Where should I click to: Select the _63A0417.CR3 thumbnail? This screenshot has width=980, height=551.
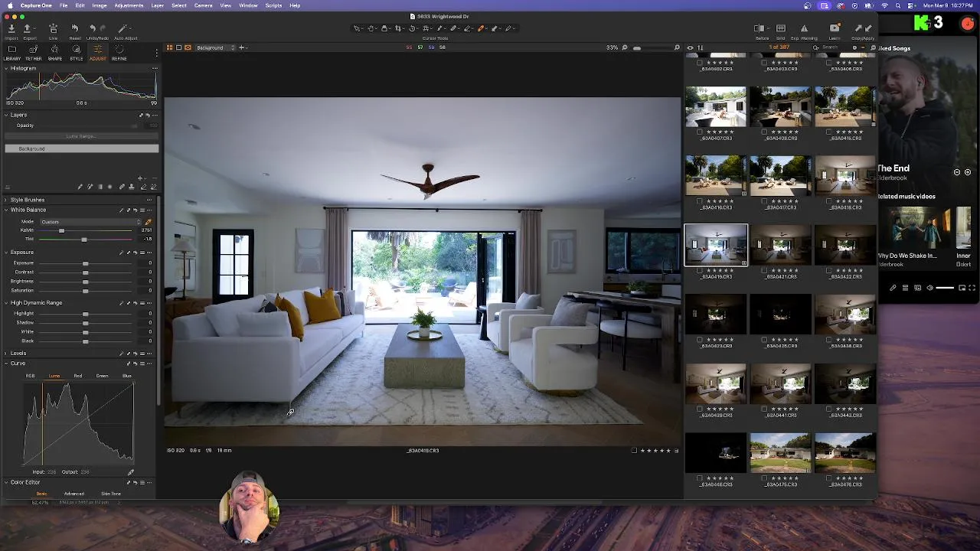tap(780, 175)
